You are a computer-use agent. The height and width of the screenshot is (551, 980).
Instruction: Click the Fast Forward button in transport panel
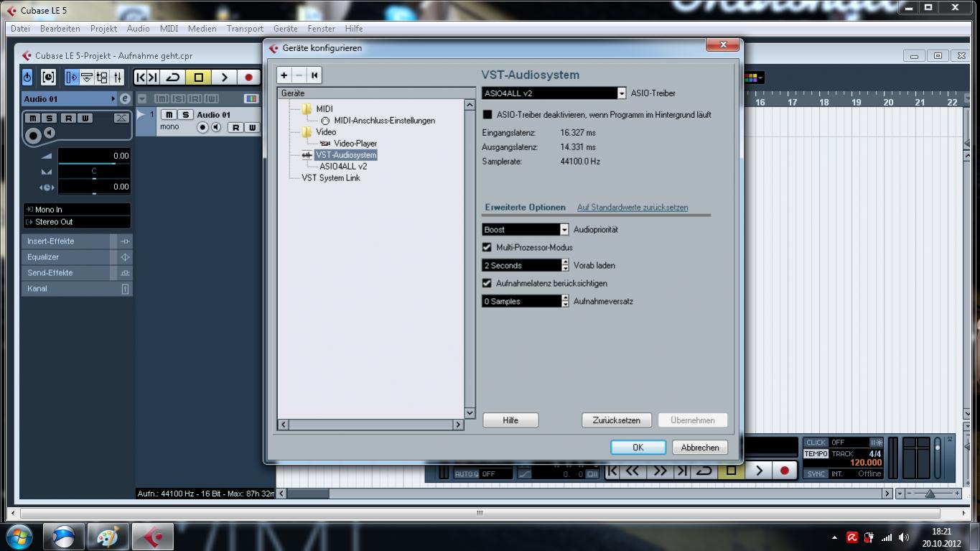pos(660,471)
